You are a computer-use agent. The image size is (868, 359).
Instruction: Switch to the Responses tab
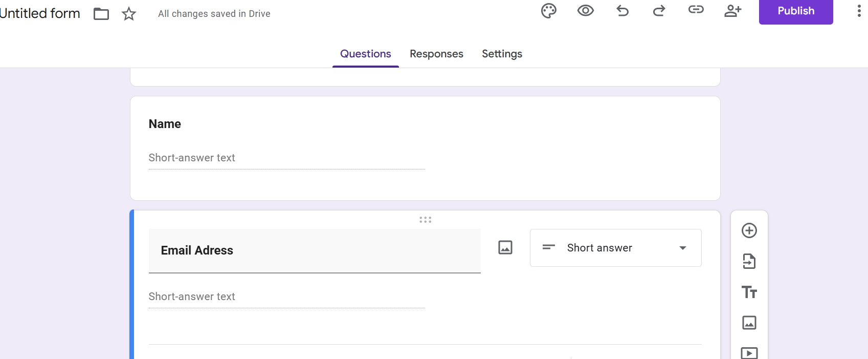pos(436,54)
